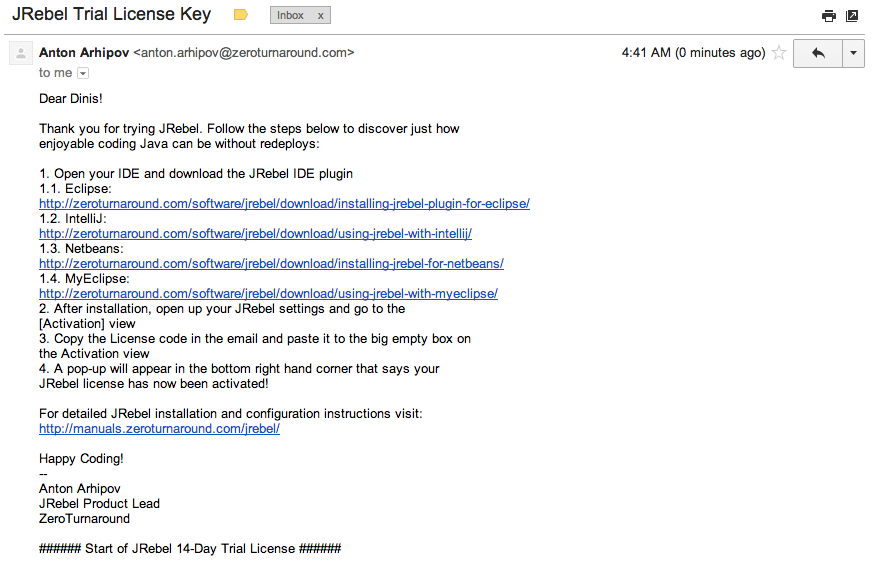
Task: Open the Eclipse JRebel plugin install link
Action: (x=284, y=204)
